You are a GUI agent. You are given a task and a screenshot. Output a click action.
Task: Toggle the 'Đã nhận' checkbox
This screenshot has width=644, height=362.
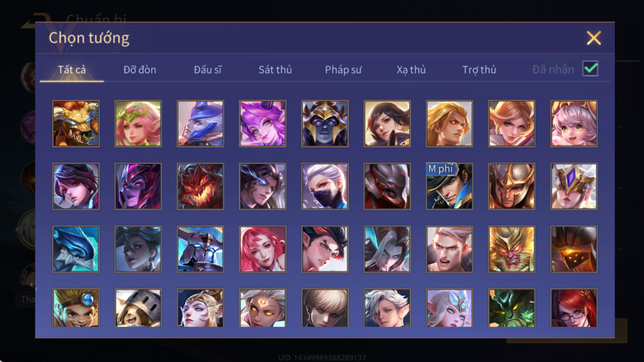point(590,69)
